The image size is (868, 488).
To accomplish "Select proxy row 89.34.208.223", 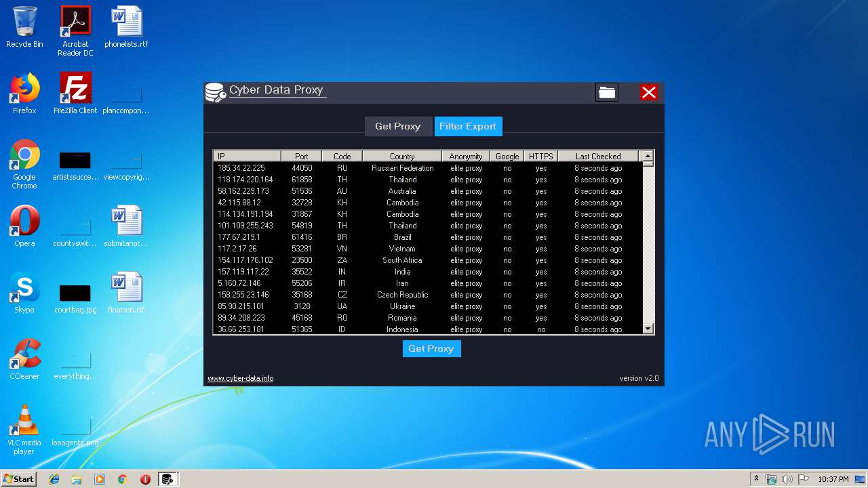I will pos(428,318).
